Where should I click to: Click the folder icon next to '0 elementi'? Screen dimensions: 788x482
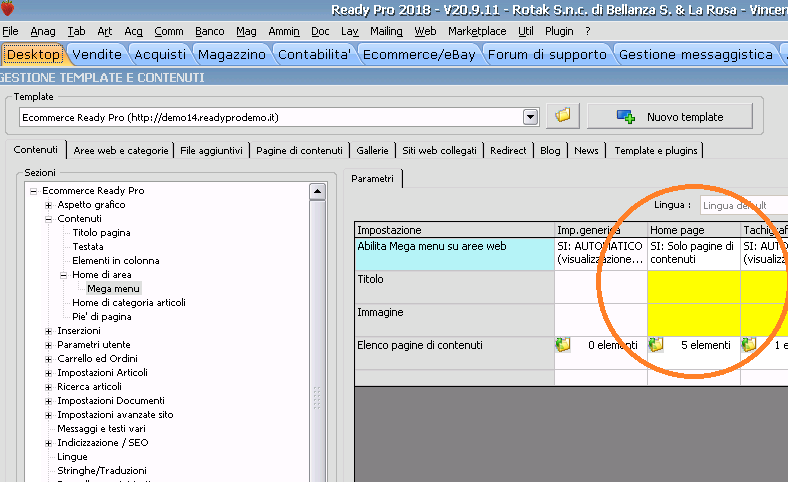pyautogui.click(x=563, y=345)
